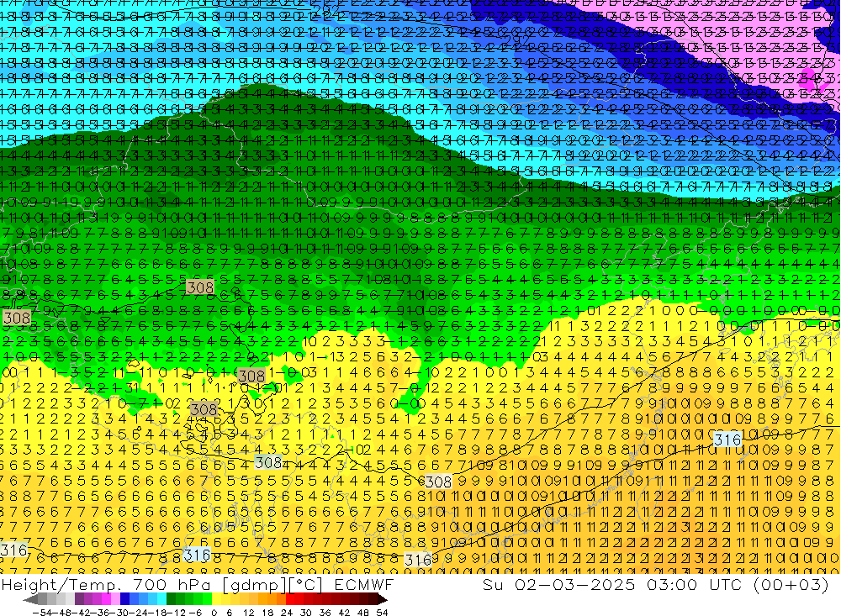Click the '316' contour label at the map's left edge
This screenshot has width=841, height=616.
(x=13, y=550)
